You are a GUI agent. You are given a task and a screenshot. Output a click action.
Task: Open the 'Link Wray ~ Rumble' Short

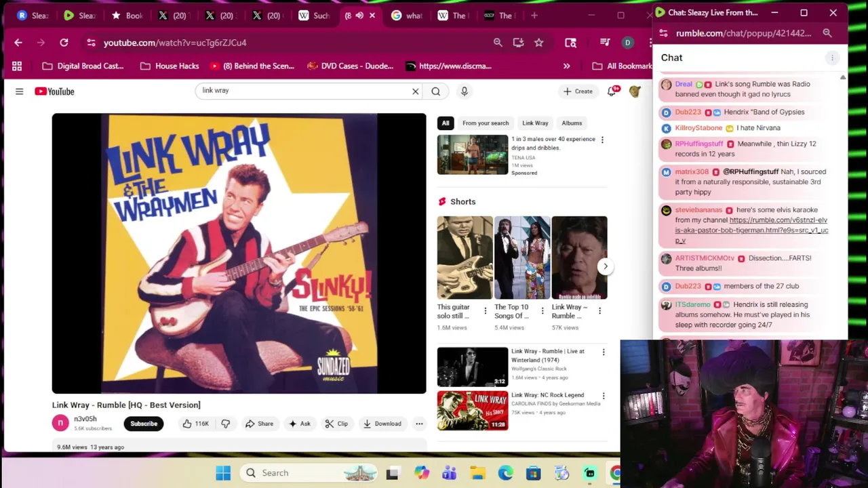pyautogui.click(x=579, y=258)
